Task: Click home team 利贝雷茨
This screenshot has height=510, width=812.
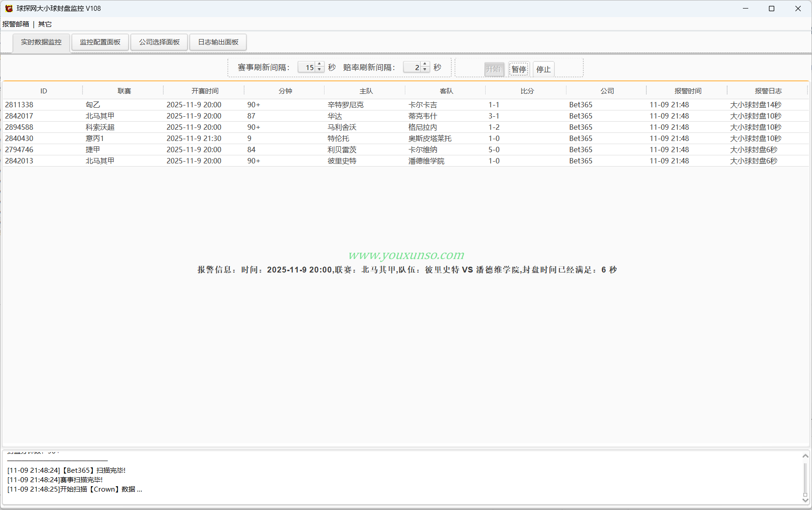Action: (x=342, y=149)
